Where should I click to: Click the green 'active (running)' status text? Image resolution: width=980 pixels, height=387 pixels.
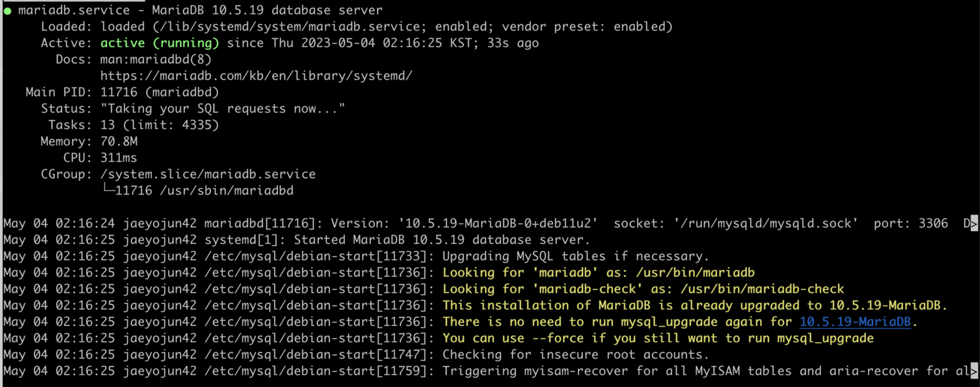pos(159,43)
